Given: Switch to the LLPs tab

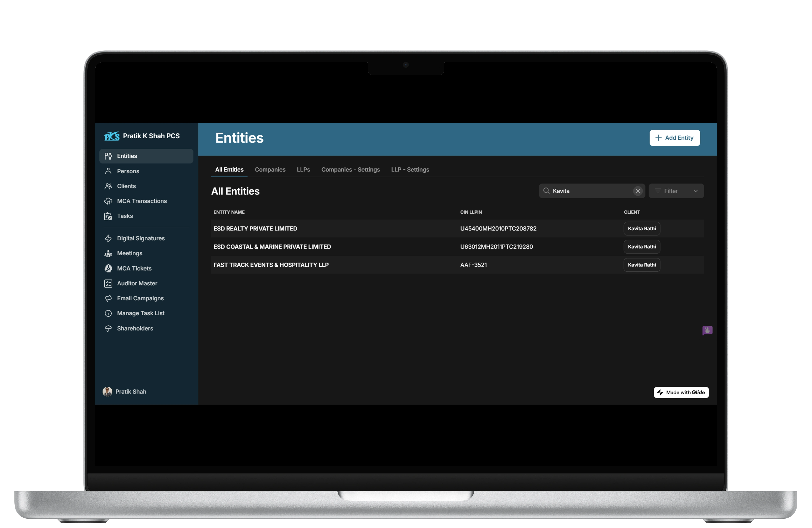Looking at the screenshot, I should coord(303,170).
